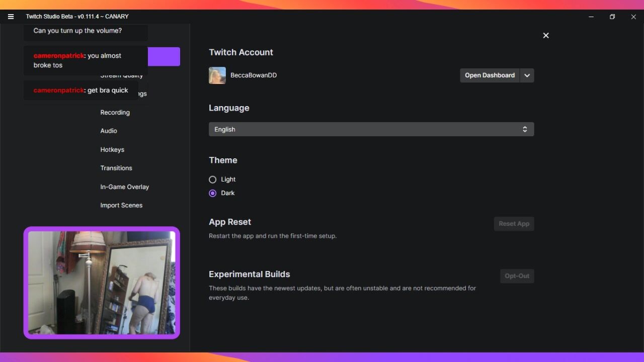Open the Audio settings section
The height and width of the screenshot is (362, 644).
[109, 131]
